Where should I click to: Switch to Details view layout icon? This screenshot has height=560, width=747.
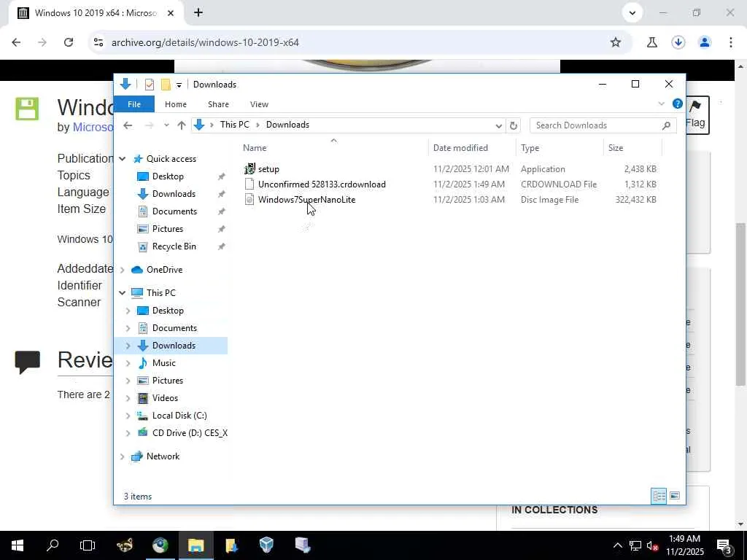tap(659, 496)
